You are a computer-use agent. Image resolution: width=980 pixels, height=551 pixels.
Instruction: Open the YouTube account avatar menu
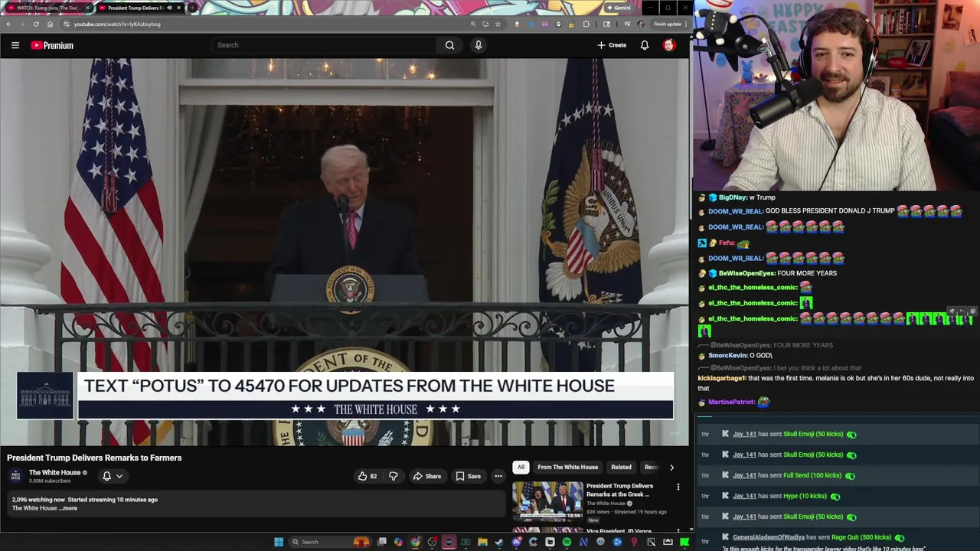click(669, 45)
